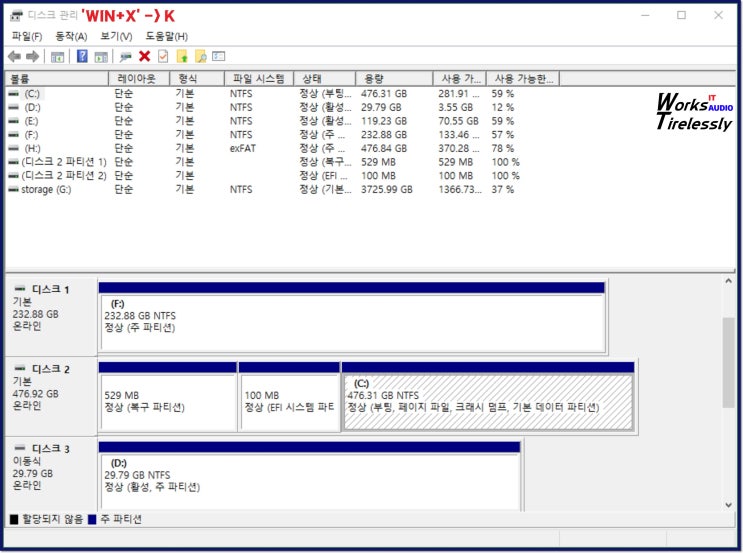Select the storage (G:) volume name
Image resolution: width=743 pixels, height=553 pixels.
[46, 190]
